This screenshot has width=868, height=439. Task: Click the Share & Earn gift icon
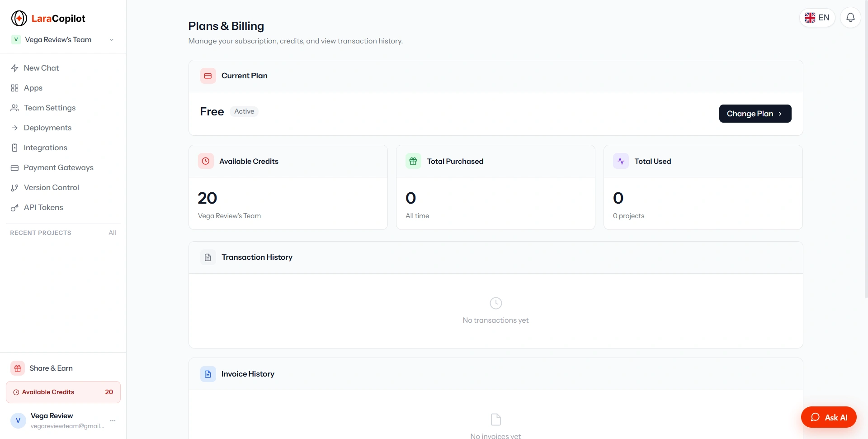click(x=18, y=368)
